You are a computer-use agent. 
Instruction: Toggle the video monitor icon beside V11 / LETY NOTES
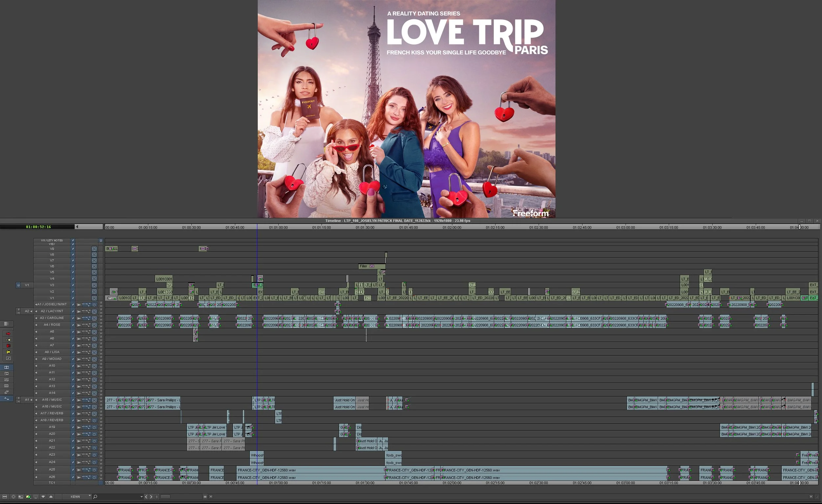click(101, 240)
